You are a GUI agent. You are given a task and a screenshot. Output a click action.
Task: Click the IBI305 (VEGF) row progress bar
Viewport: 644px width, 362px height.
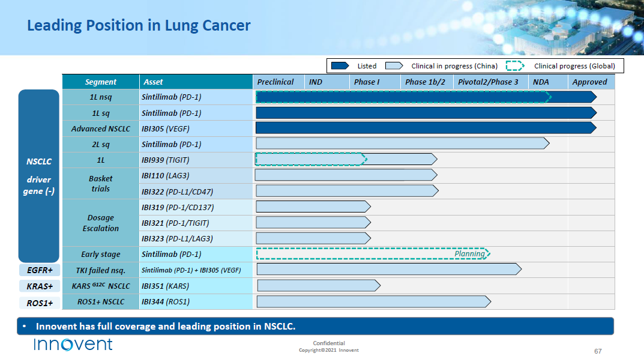426,128
